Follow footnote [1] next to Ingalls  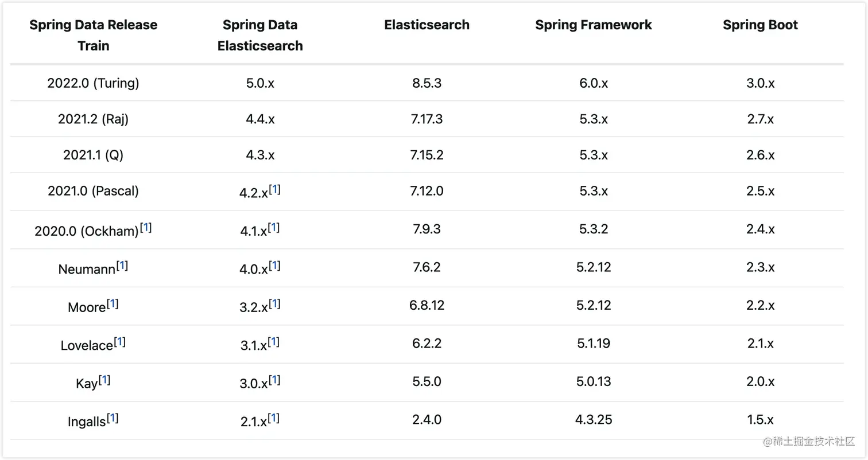[x=113, y=418]
